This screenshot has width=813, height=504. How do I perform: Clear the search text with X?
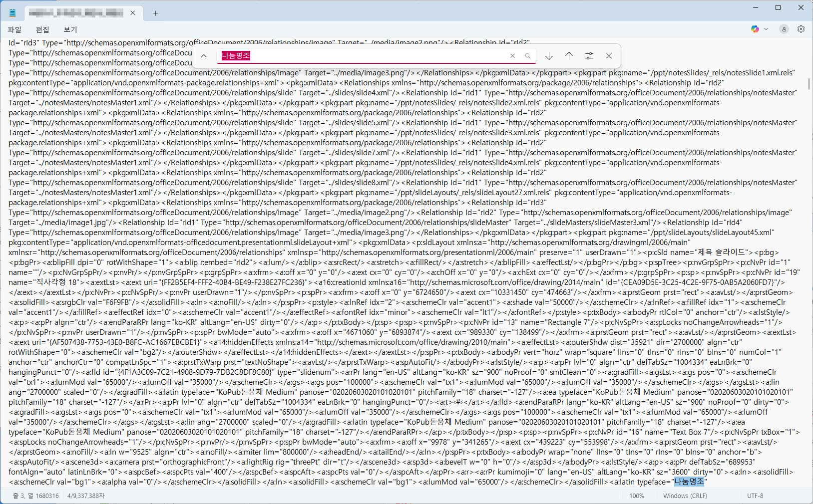512,56
